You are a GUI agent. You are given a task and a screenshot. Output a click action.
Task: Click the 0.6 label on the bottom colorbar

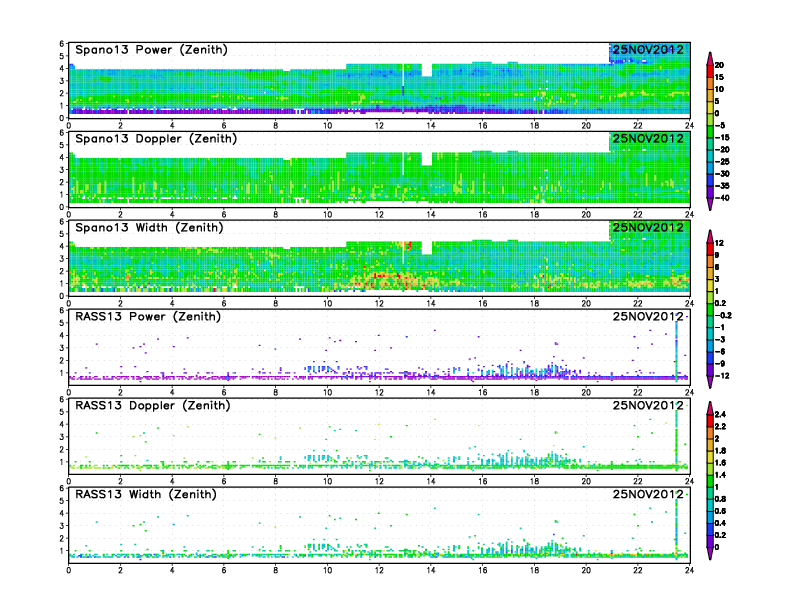(x=721, y=512)
